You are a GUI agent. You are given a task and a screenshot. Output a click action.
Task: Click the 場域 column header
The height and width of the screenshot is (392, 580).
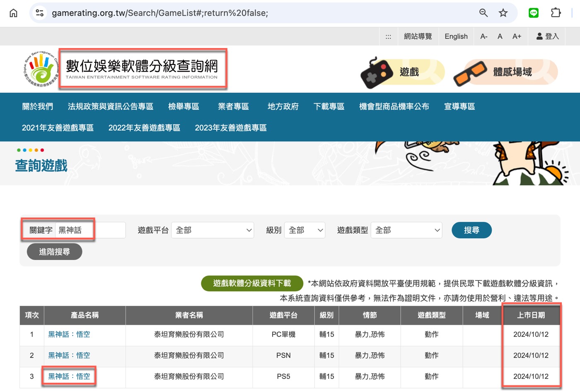pos(482,315)
